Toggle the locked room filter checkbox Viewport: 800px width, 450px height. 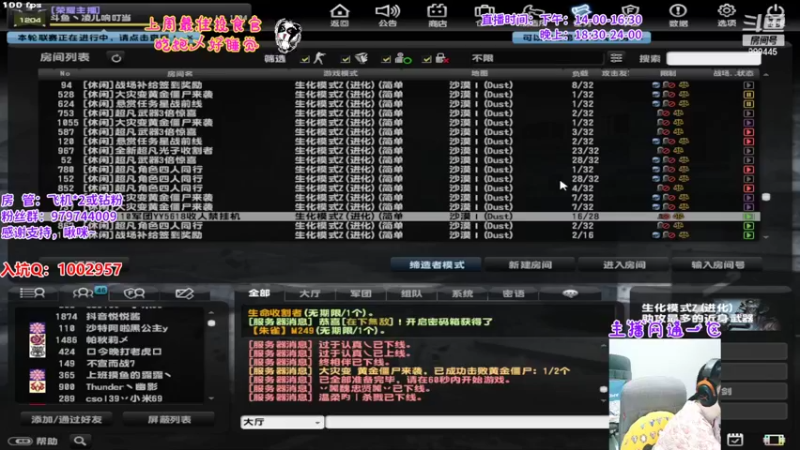tap(427, 59)
